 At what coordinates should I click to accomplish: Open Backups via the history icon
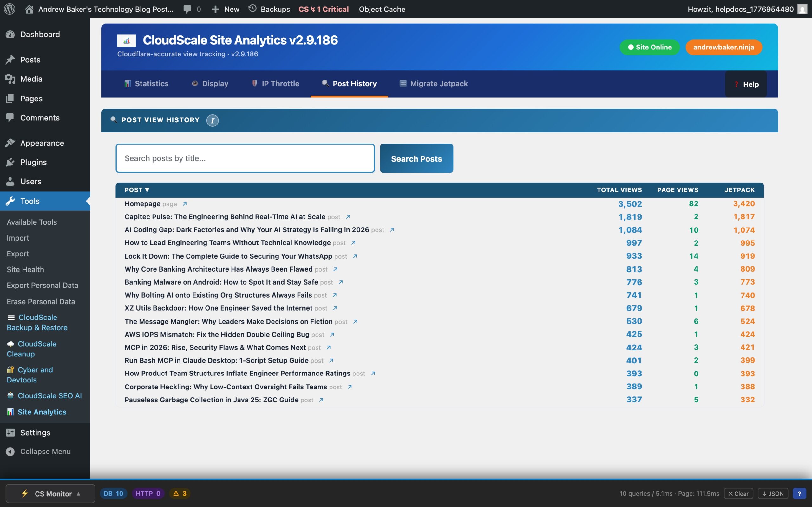pyautogui.click(x=252, y=9)
